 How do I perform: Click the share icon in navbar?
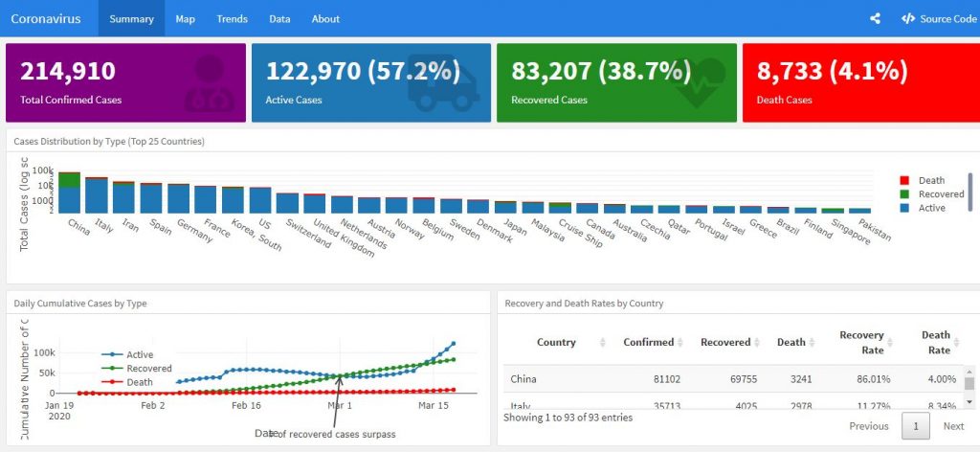point(875,18)
